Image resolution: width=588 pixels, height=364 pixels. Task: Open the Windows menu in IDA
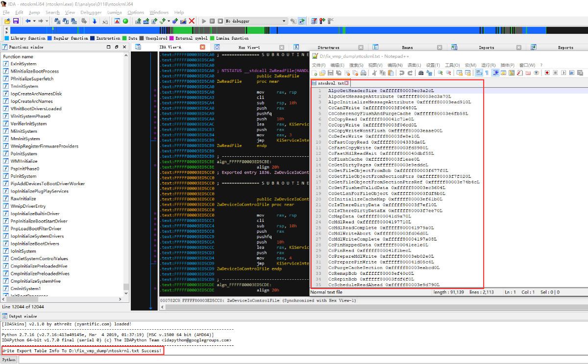pyautogui.click(x=159, y=12)
